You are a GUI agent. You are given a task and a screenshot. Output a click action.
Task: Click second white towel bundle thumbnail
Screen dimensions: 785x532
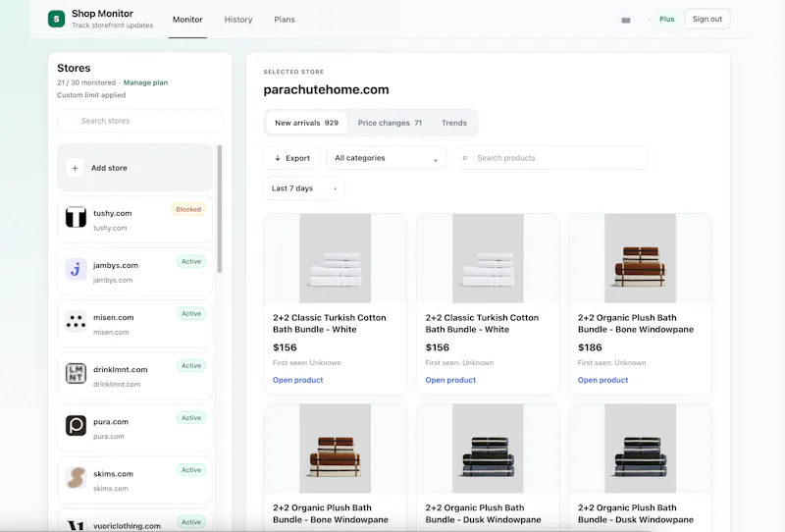488,258
